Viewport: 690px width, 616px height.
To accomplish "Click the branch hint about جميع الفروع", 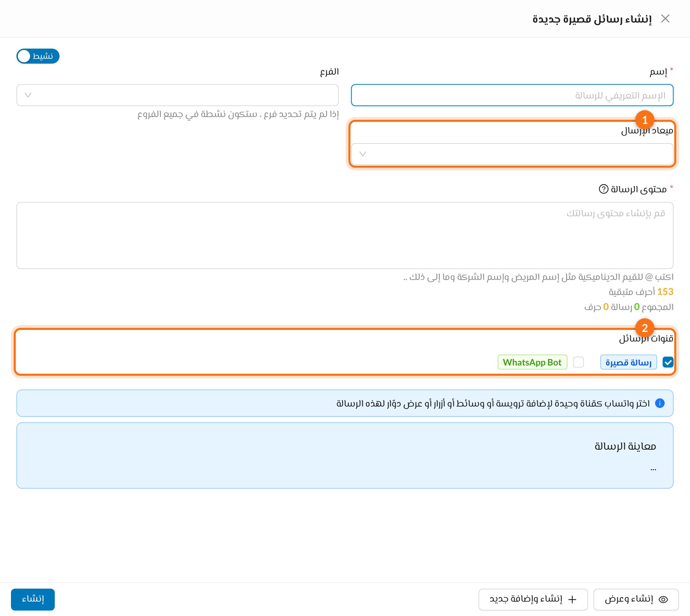I will pos(238,114).
